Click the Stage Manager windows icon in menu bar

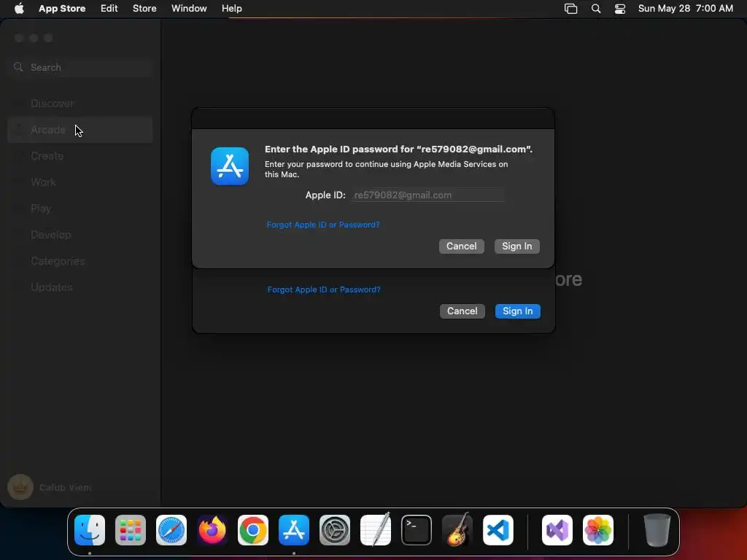pos(570,8)
